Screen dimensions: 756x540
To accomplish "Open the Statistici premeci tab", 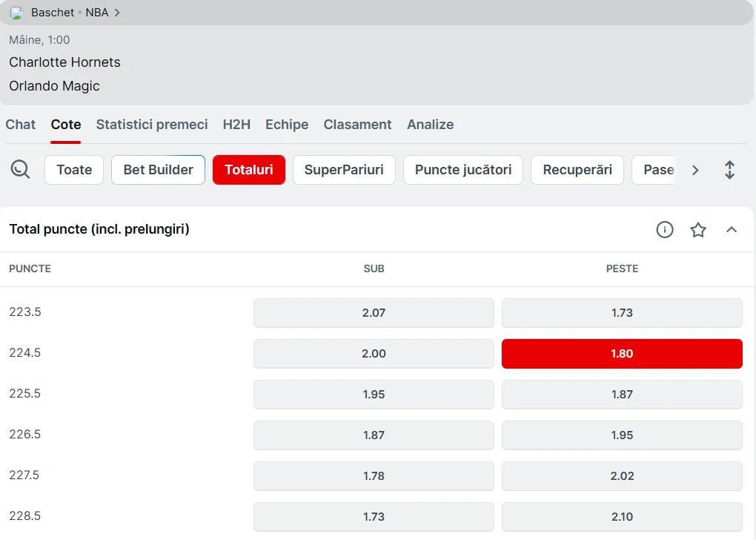I will [152, 125].
